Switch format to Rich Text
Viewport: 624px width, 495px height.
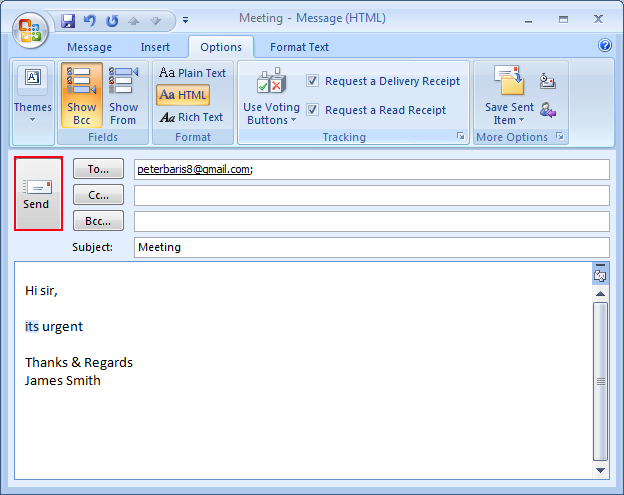tap(191, 117)
